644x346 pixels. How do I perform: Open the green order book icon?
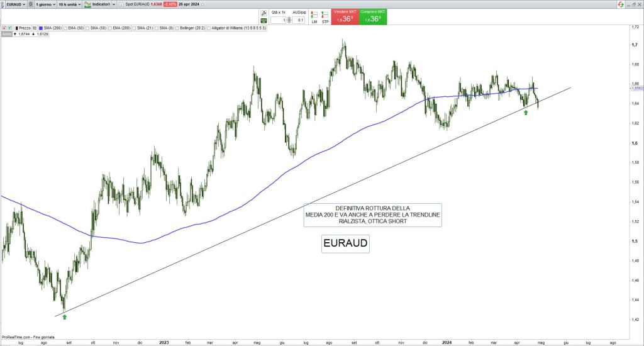(x=265, y=21)
